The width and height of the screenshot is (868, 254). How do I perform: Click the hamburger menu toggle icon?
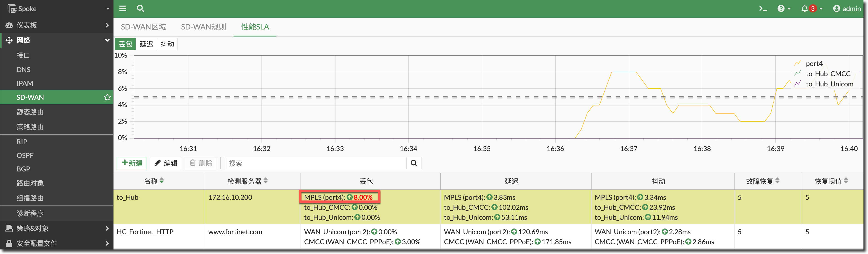click(x=122, y=8)
